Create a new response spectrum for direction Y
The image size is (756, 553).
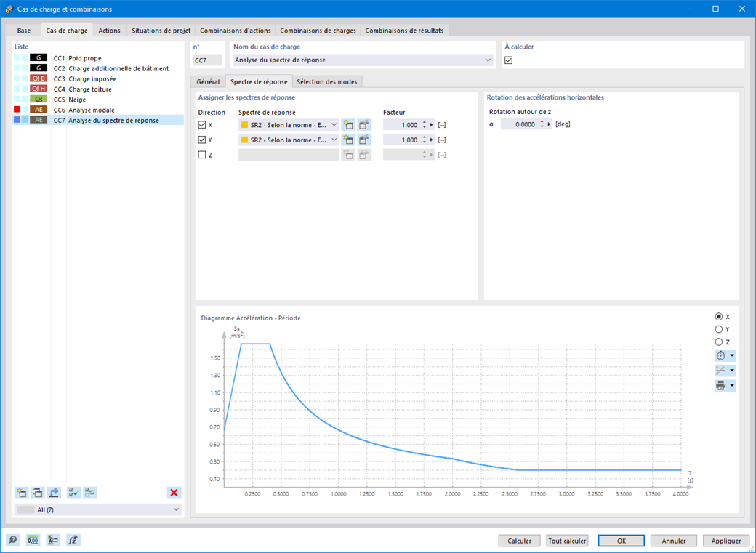point(348,140)
